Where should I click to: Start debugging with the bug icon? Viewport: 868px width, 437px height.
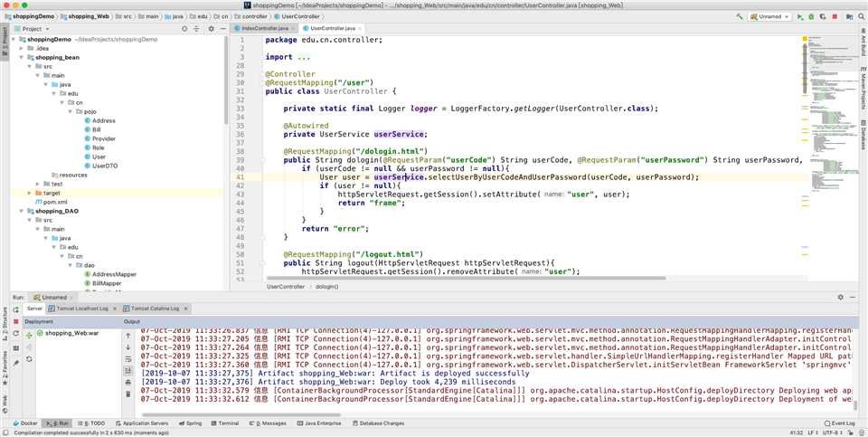[812, 16]
